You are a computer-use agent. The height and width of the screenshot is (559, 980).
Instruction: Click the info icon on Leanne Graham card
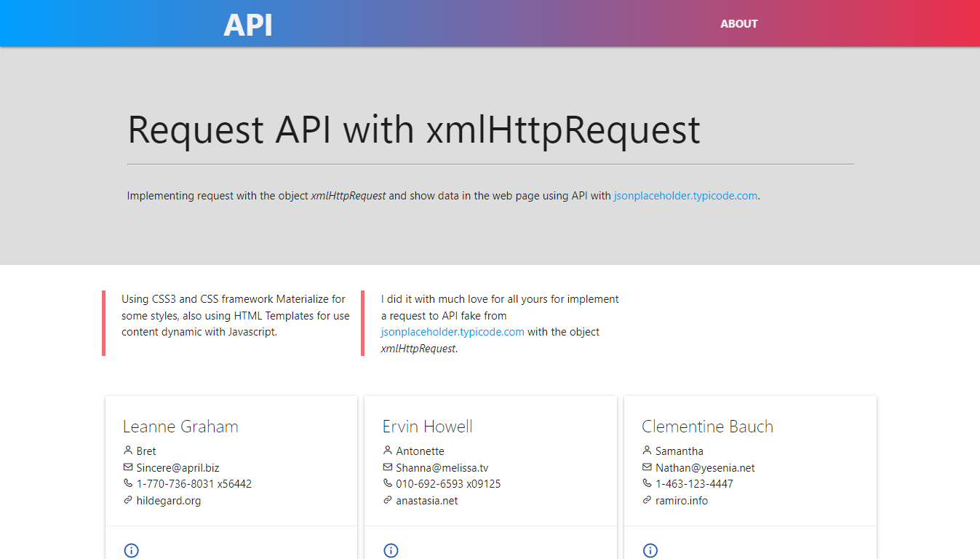click(x=131, y=550)
